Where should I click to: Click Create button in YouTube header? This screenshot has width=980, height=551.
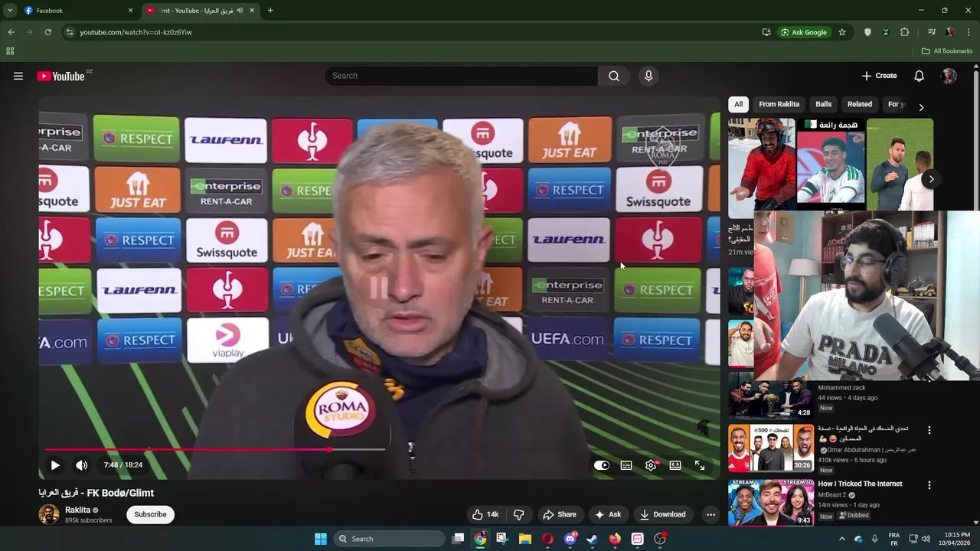pyautogui.click(x=879, y=76)
